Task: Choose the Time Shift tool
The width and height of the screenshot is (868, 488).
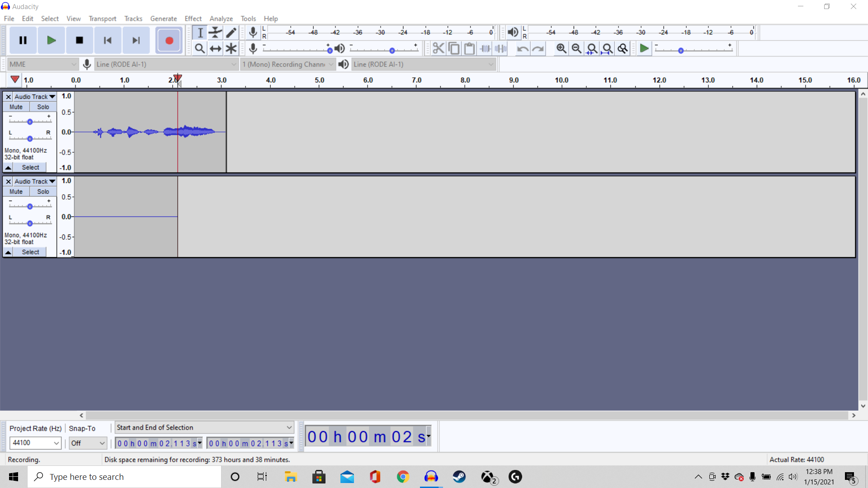Action: pos(216,48)
